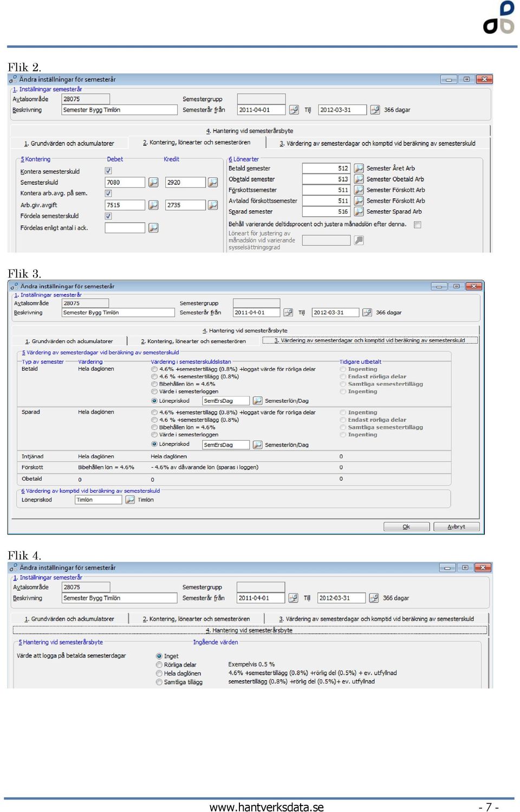Open löneart lookup for Sparad semester
The image size is (520, 812).
(x=359, y=211)
